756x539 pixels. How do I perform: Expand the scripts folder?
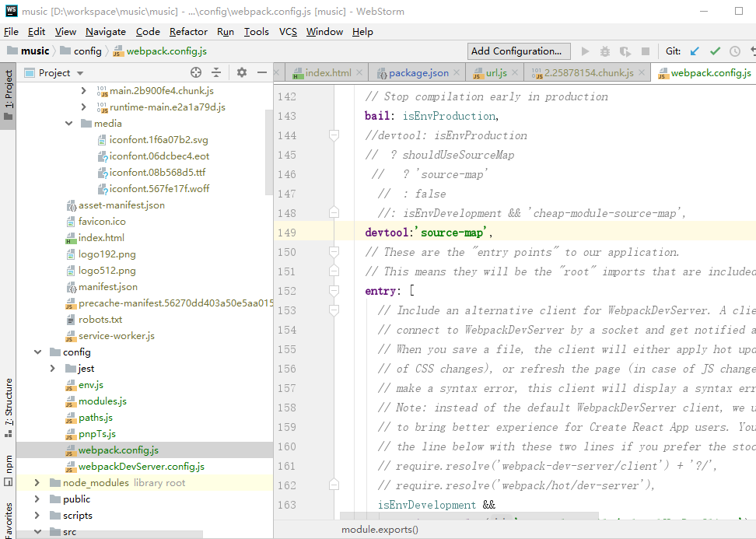tap(37, 516)
